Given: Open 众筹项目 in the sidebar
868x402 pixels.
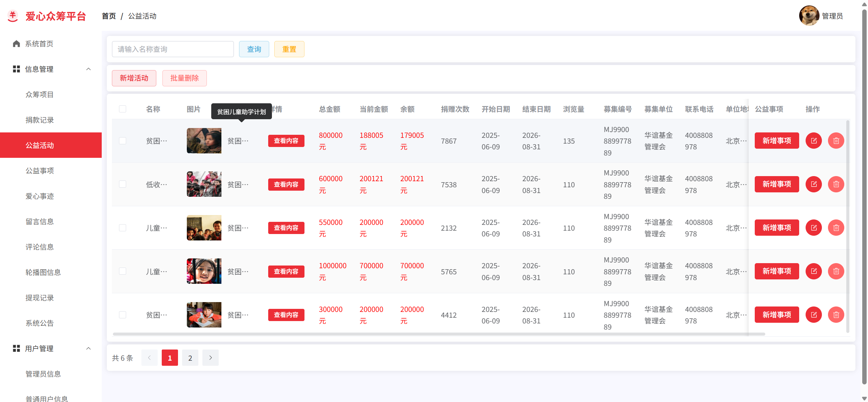Looking at the screenshot, I should (40, 94).
